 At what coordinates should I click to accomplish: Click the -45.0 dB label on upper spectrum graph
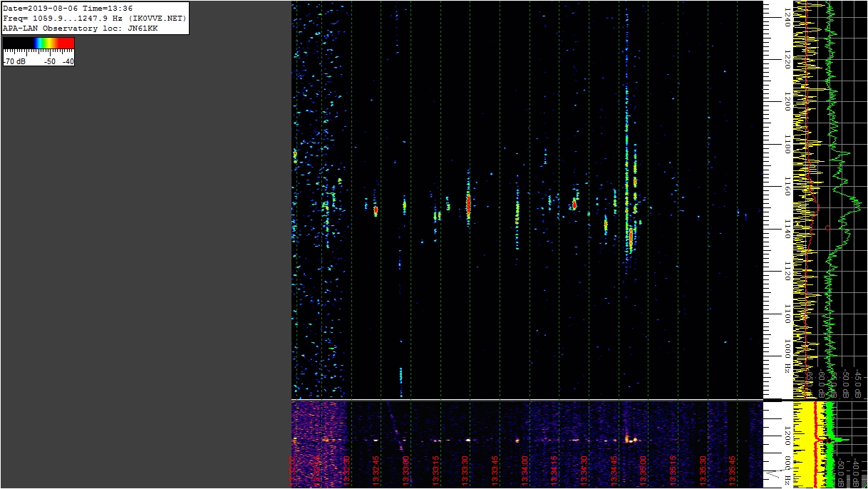click(859, 384)
